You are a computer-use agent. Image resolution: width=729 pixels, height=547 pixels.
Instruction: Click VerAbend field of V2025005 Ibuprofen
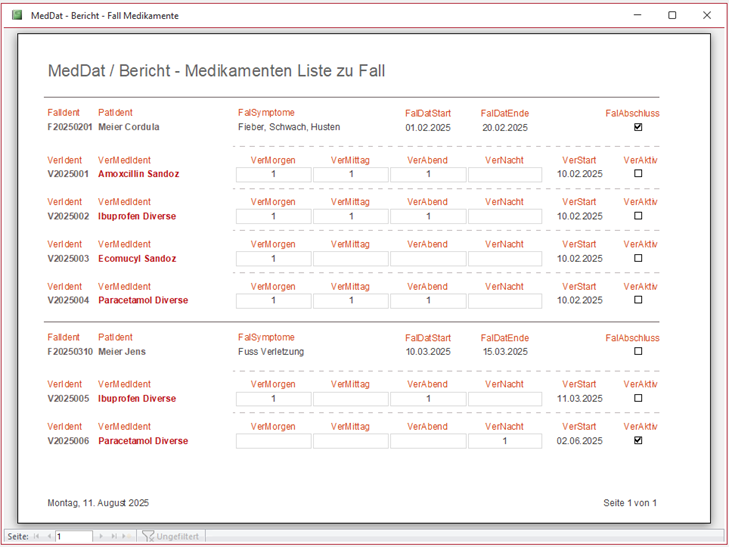428,399
